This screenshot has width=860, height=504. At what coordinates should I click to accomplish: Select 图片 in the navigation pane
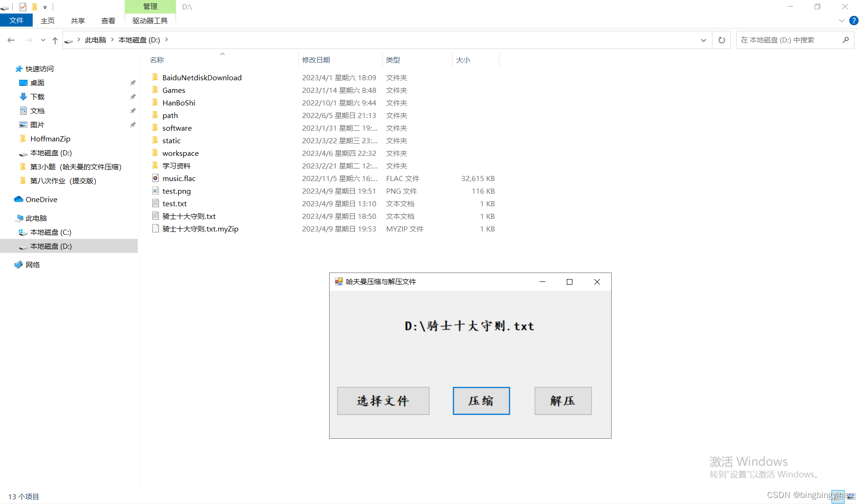pos(37,125)
